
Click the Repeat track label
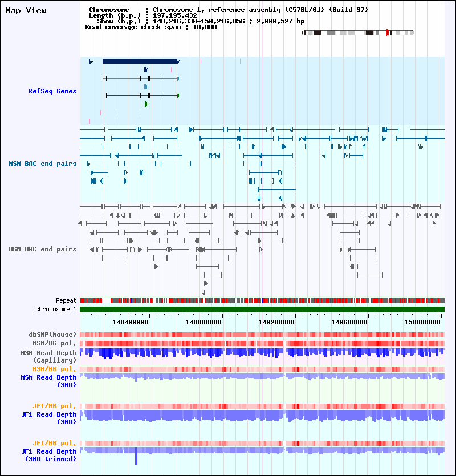pyautogui.click(x=66, y=300)
